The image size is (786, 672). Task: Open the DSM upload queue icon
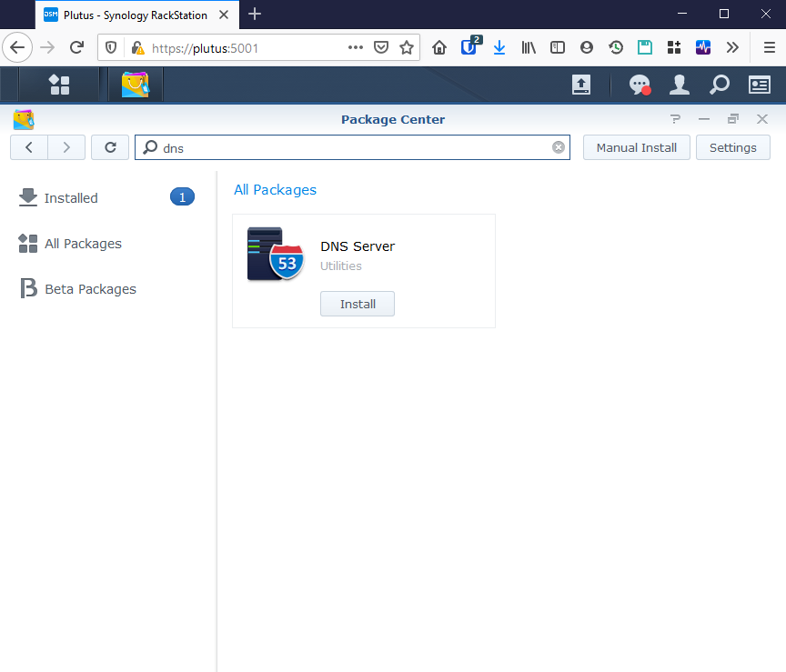coord(581,85)
